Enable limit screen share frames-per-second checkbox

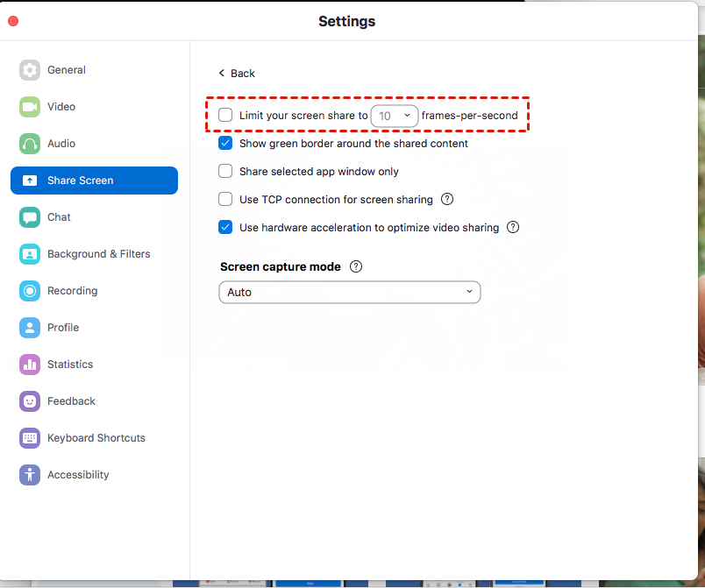pos(225,115)
